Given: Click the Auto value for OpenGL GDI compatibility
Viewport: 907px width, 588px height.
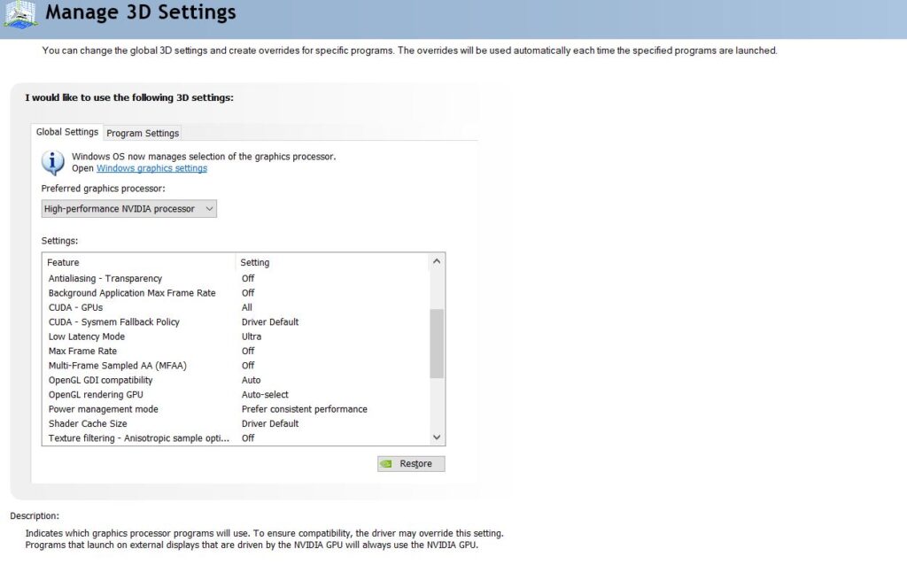Looking at the screenshot, I should (x=251, y=380).
